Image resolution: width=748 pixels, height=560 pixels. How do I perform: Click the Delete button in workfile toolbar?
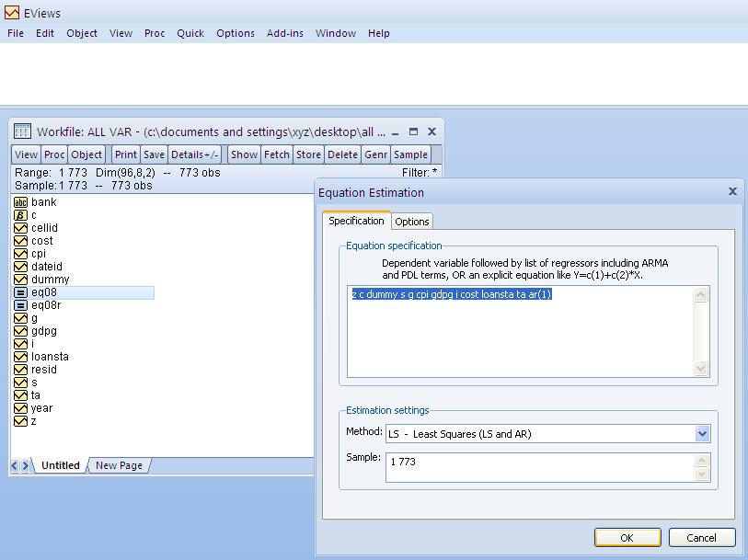click(x=342, y=154)
